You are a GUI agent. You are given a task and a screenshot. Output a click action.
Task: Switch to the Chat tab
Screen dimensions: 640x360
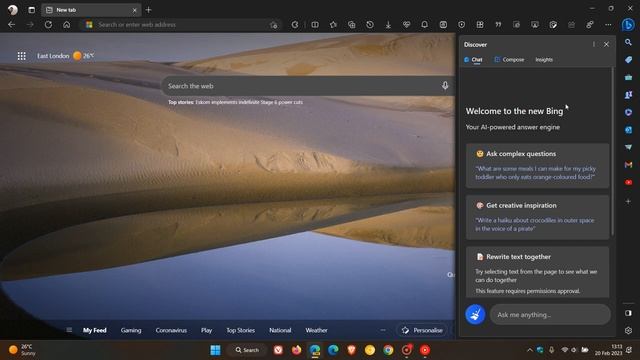tap(473, 60)
